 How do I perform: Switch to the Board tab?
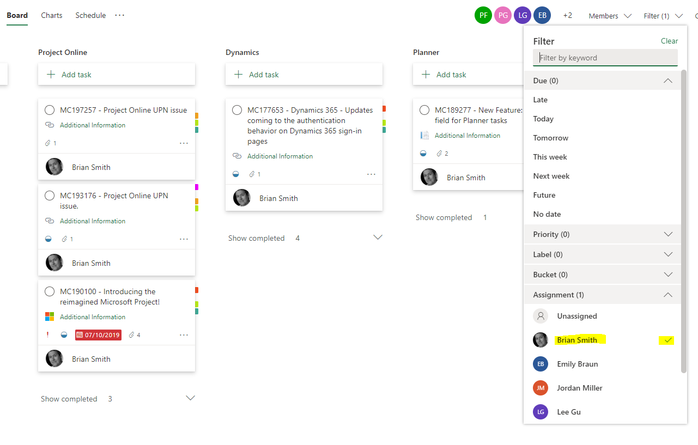(17, 15)
